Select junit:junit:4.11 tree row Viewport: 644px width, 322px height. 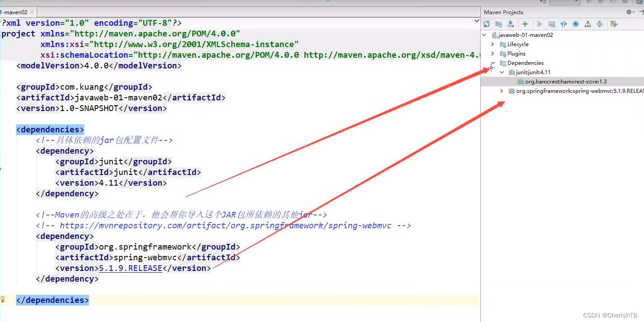pyautogui.click(x=533, y=72)
